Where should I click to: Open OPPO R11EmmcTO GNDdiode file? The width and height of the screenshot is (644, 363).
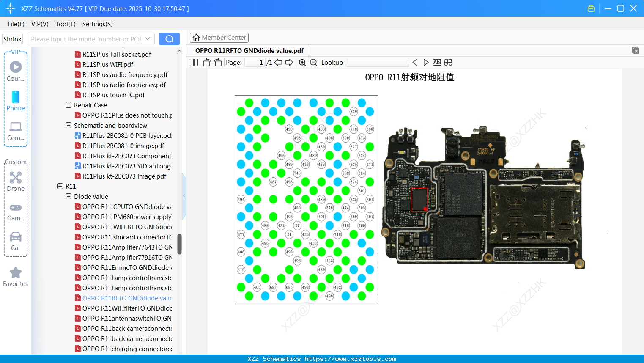[x=123, y=267]
